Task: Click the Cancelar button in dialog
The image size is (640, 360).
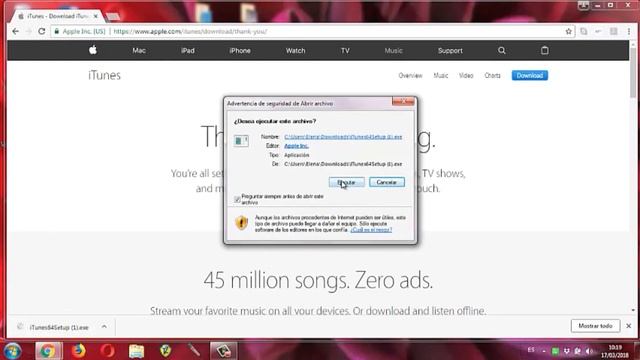Action: click(x=387, y=182)
